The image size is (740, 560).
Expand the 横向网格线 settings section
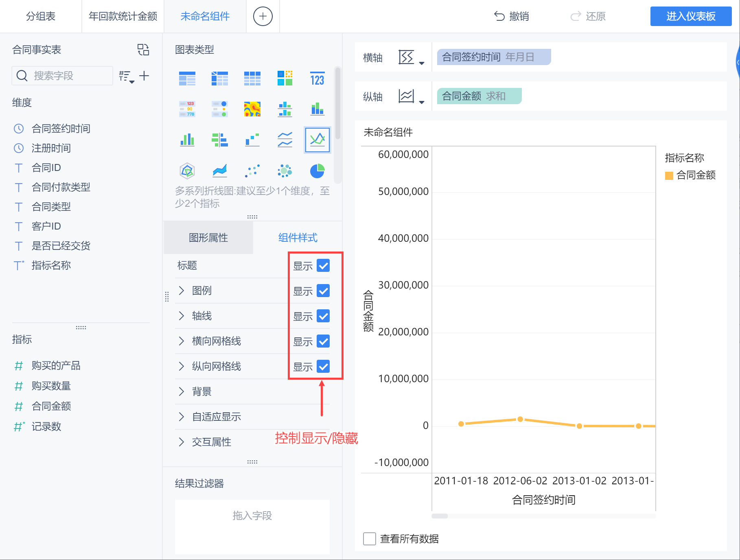coord(182,341)
